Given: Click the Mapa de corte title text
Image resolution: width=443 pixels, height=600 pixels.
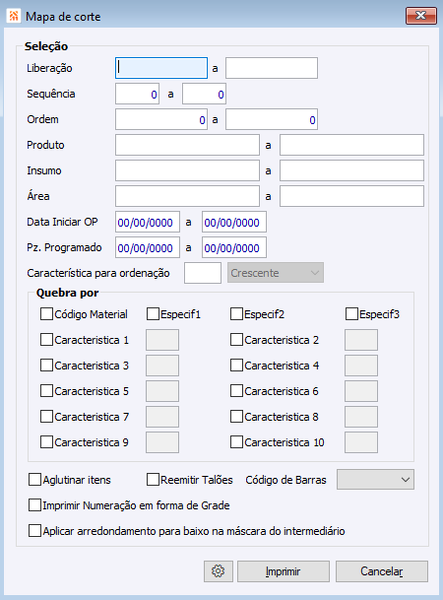Looking at the screenshot, I should pyautogui.click(x=63, y=17).
